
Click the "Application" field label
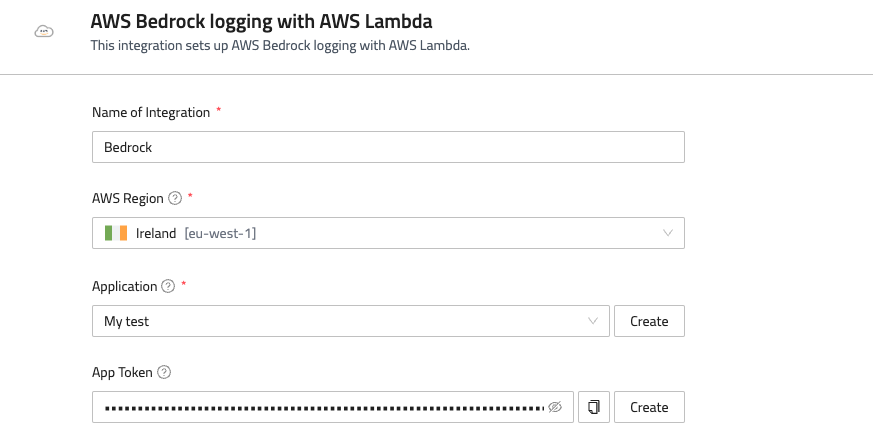pyautogui.click(x=124, y=286)
